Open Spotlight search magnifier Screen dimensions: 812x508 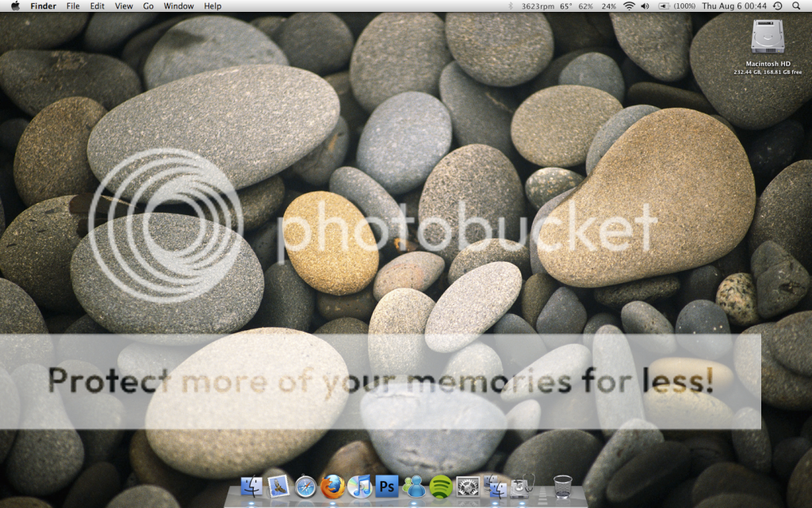[x=795, y=6]
